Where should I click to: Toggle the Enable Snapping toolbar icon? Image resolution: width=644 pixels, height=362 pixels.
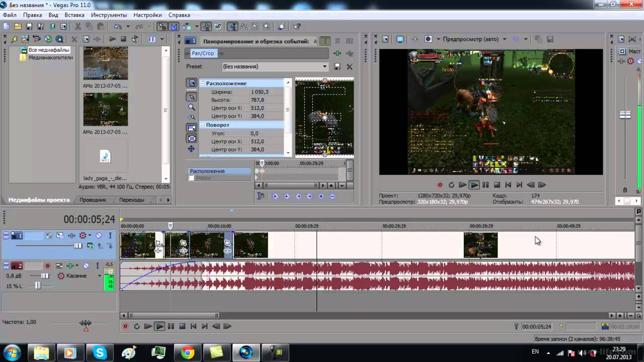coord(163,27)
